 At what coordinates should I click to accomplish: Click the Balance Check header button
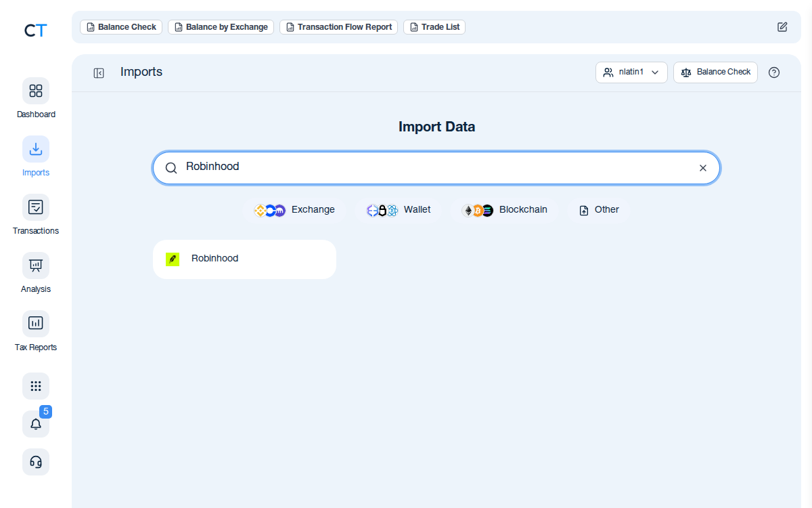715,72
